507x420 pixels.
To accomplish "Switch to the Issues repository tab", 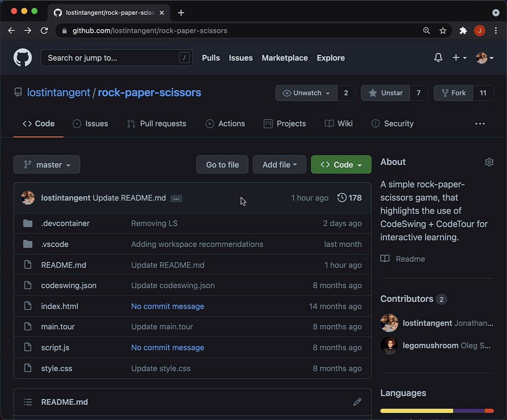I will click(x=90, y=124).
